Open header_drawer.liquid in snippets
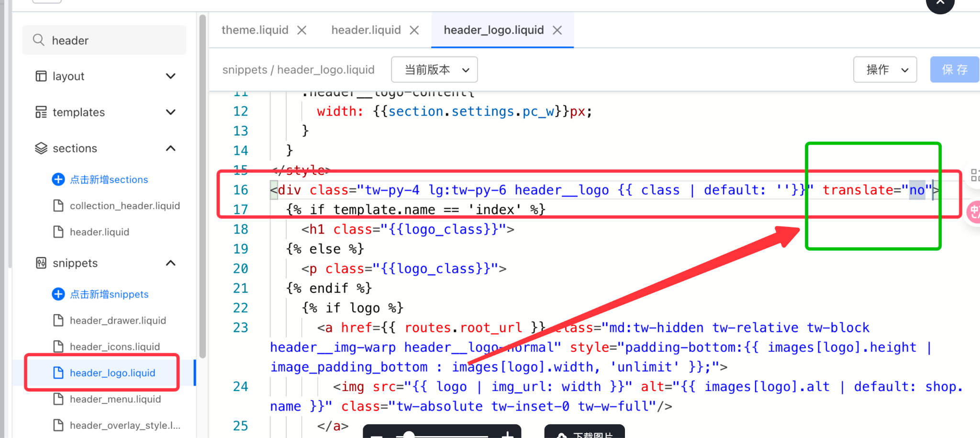The image size is (980, 438). click(x=118, y=320)
